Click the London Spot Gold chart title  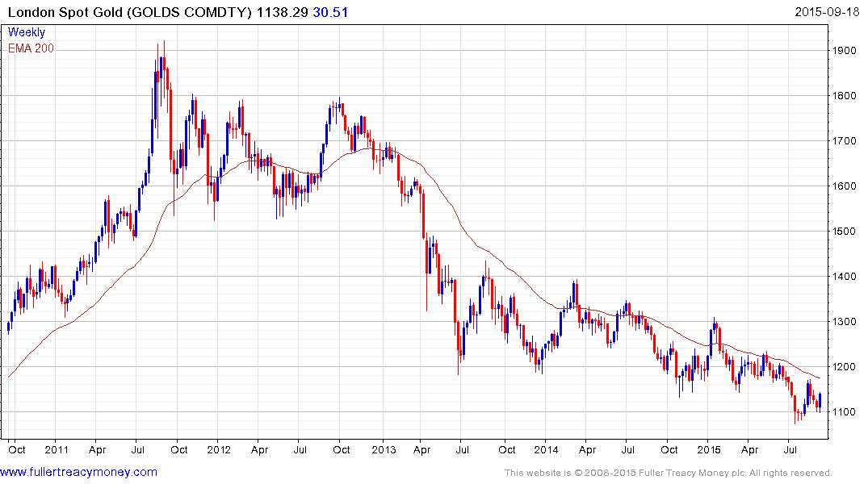pyautogui.click(x=129, y=12)
